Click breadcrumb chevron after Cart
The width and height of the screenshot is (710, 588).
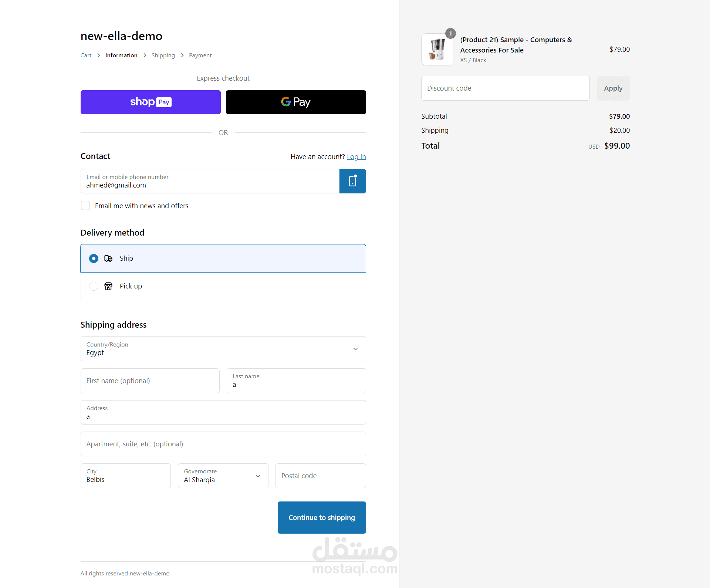coord(98,55)
